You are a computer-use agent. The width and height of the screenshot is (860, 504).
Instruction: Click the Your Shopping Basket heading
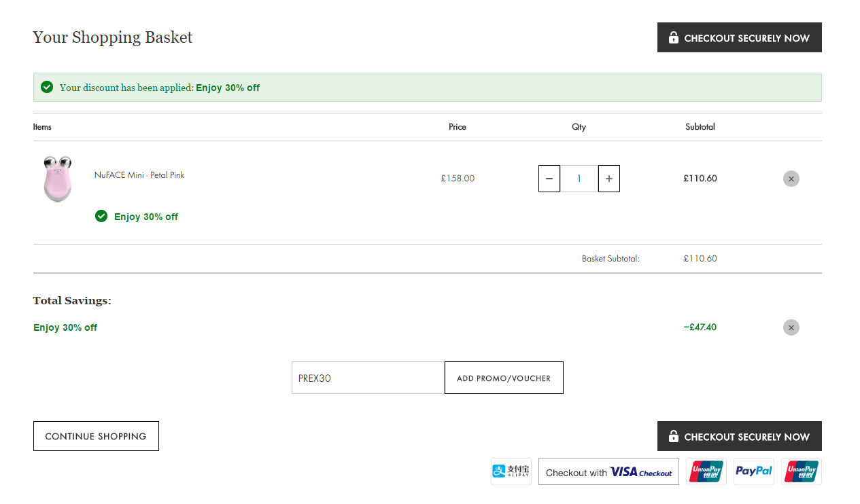click(x=113, y=37)
